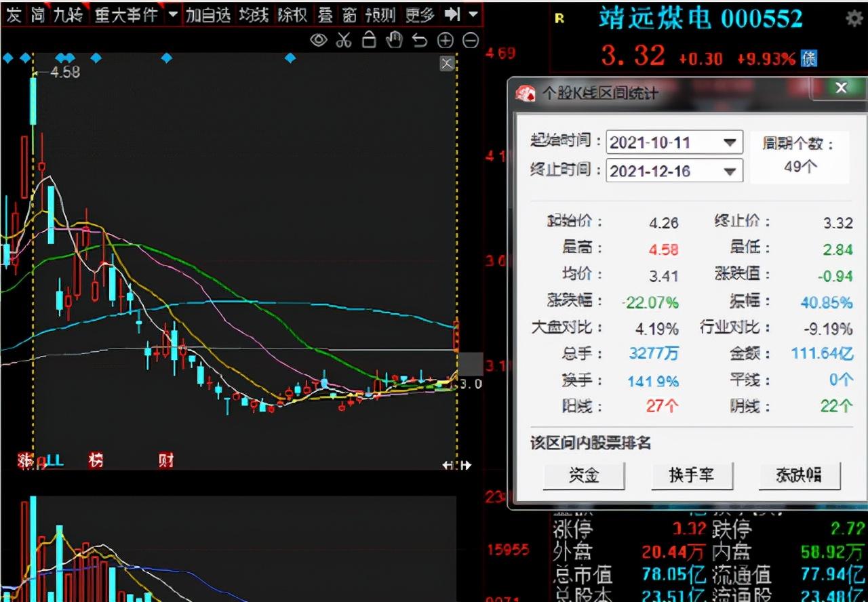This screenshot has height=602, width=868.
Task: Select the hand pan tool
Action: 394,40
